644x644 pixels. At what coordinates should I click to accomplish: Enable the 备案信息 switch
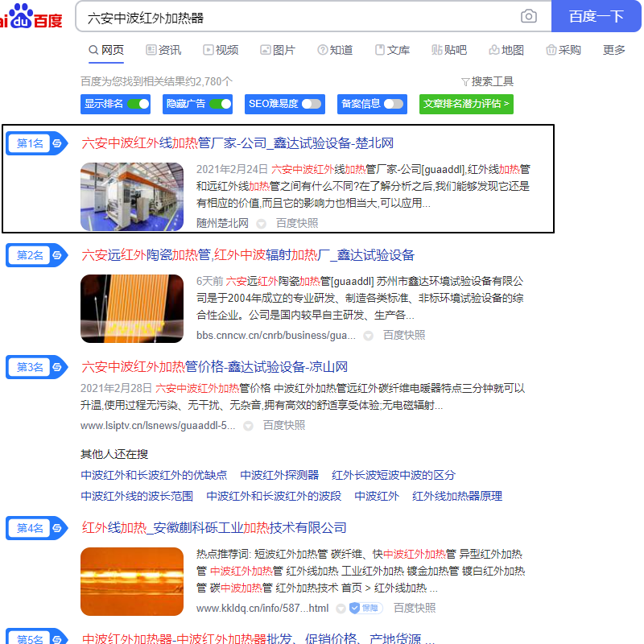click(394, 104)
